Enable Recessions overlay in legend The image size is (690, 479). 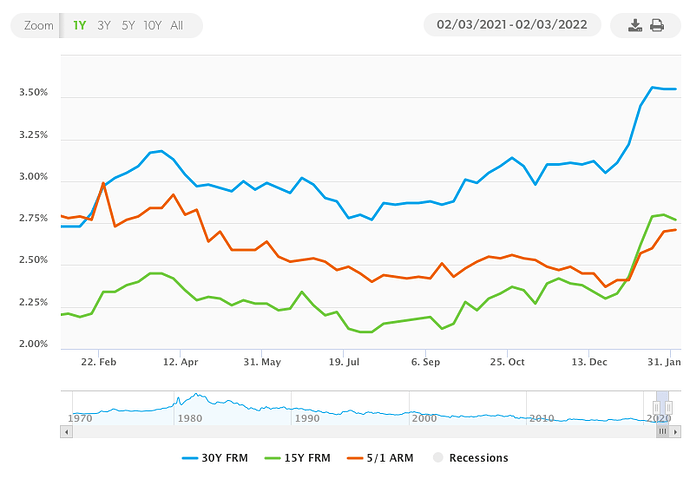(x=469, y=458)
